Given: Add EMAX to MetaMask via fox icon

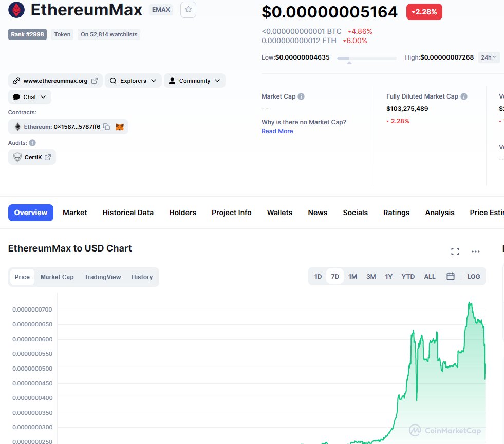Looking at the screenshot, I should [119, 126].
